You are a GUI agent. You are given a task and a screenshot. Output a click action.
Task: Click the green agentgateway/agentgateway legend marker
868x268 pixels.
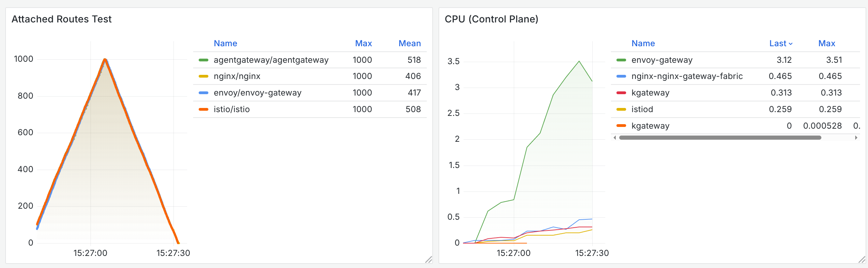coord(203,60)
